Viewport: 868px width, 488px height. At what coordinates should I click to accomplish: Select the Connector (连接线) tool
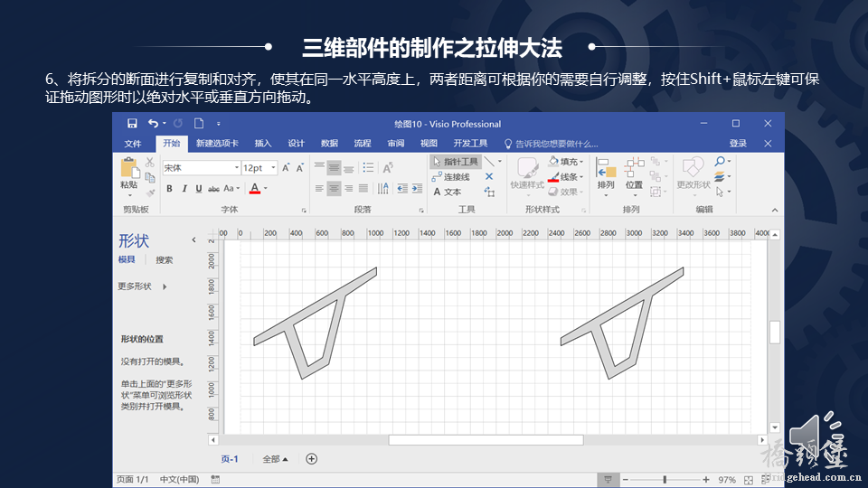click(x=450, y=177)
